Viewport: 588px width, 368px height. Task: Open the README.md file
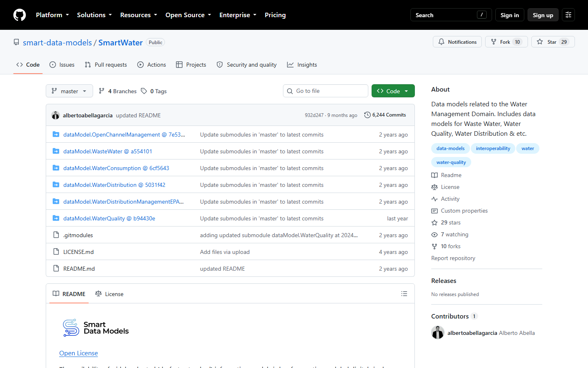(79, 269)
